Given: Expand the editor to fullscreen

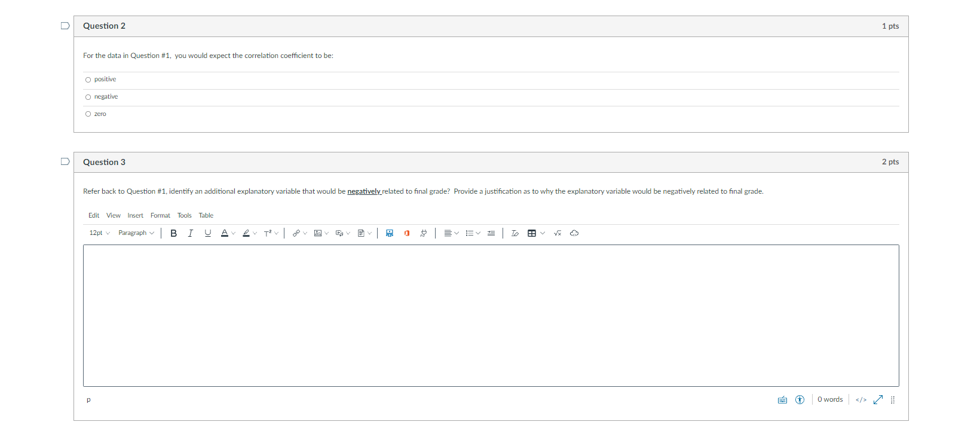Looking at the screenshot, I should (878, 400).
